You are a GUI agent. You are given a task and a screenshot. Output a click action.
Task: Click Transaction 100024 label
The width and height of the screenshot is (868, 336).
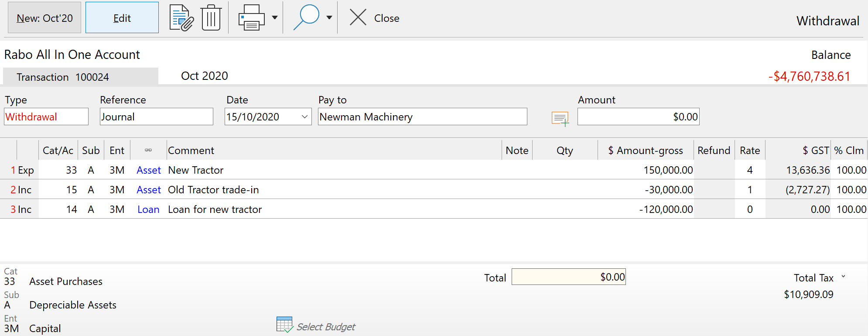(63, 77)
